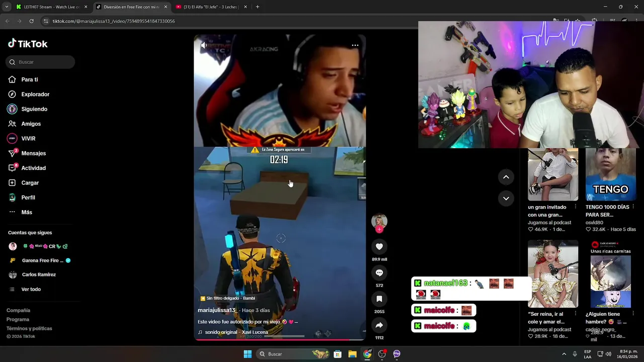This screenshot has height=362, width=644.
Task: Open options for 'Ser reina' video
Action: point(576,314)
